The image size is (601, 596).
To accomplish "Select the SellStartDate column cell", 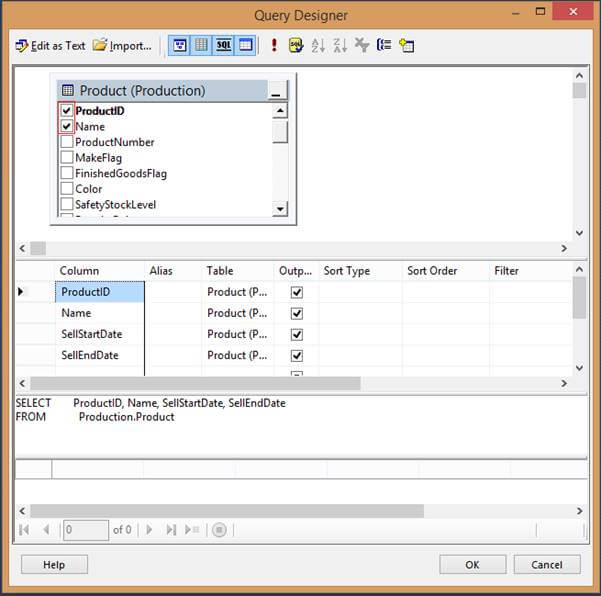I will pos(100,334).
